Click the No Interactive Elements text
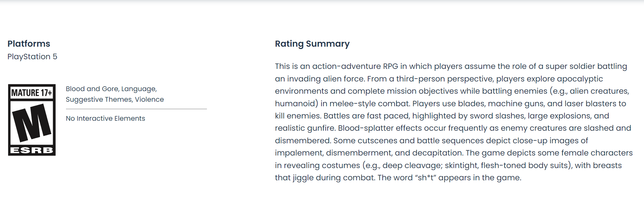The image size is (644, 198). (105, 118)
